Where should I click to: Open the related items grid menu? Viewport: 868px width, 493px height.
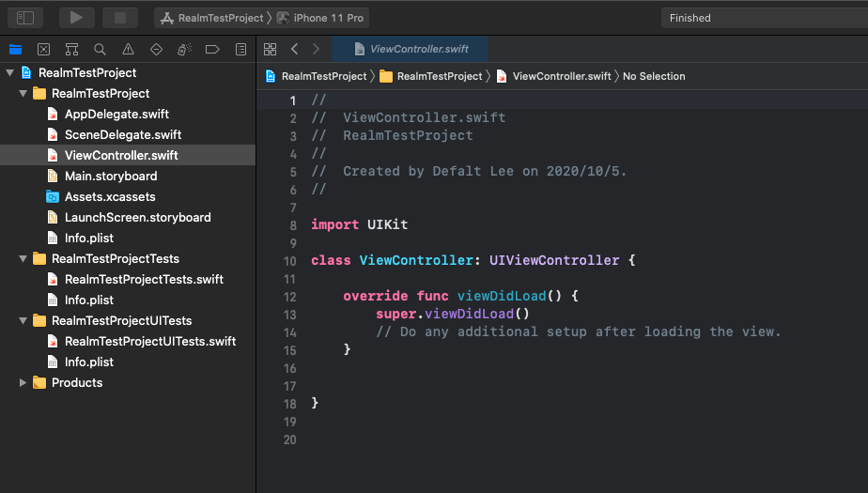271,49
